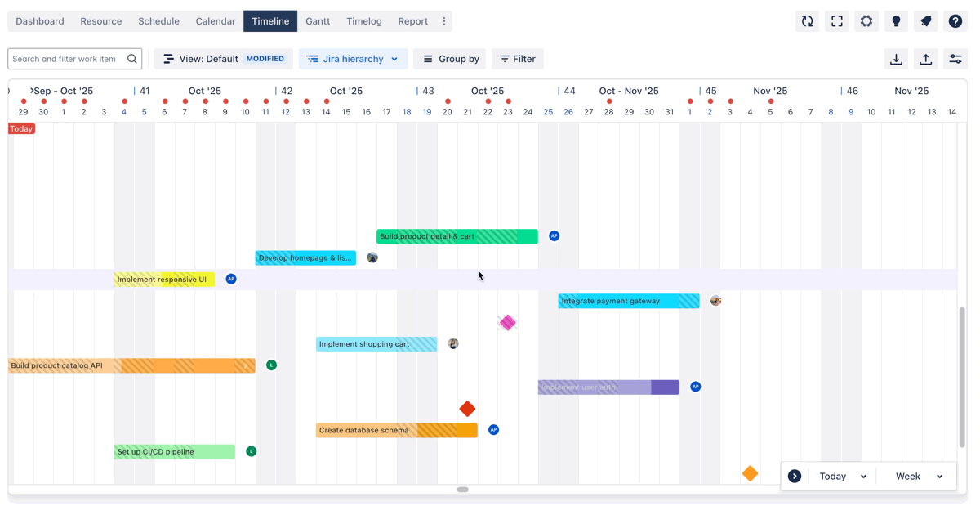Screen dimensions: 980x506
Task: Click the lightbulb tips icon
Action: pyautogui.click(x=896, y=21)
